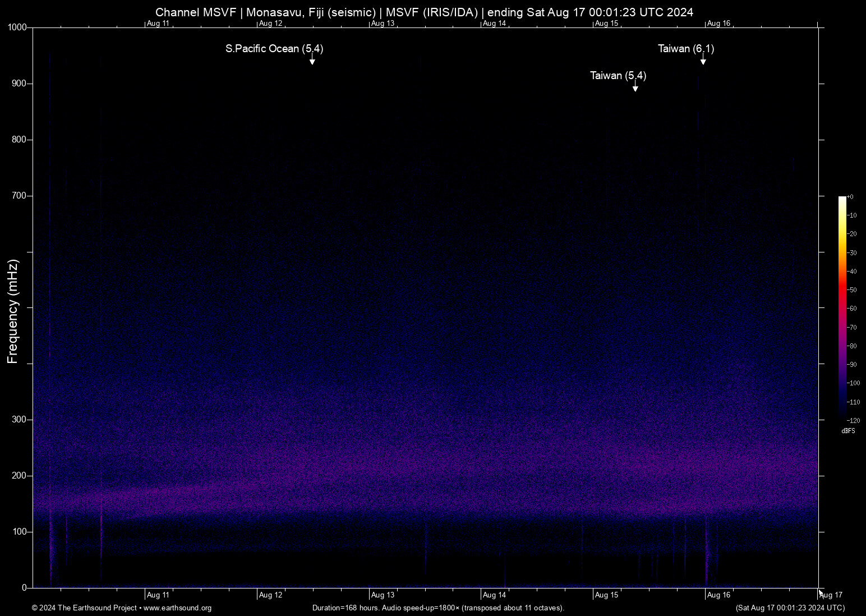The image size is (866, 616).
Task: Click the Aug 13 label on the top time axis
Action: pos(383,24)
